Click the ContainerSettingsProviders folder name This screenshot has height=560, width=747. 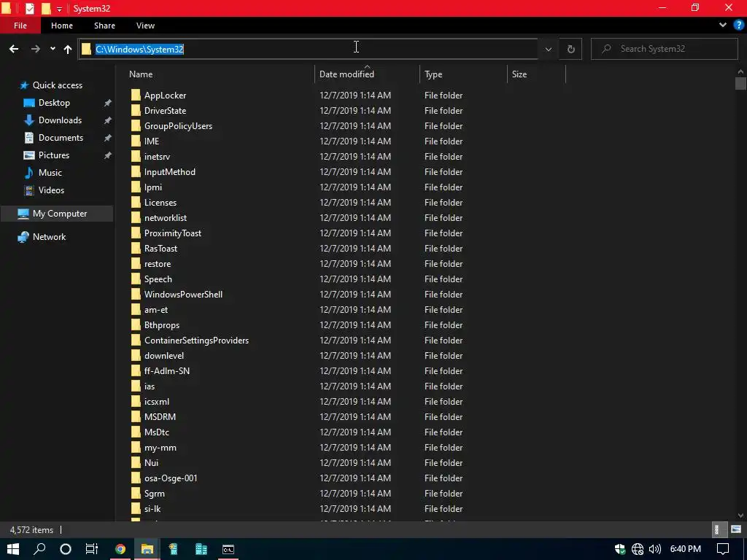click(196, 341)
